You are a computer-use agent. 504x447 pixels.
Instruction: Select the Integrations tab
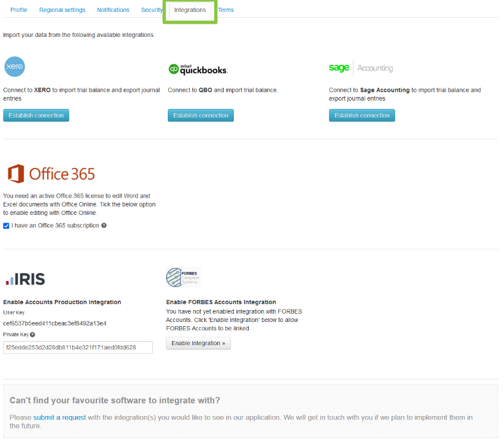(190, 10)
